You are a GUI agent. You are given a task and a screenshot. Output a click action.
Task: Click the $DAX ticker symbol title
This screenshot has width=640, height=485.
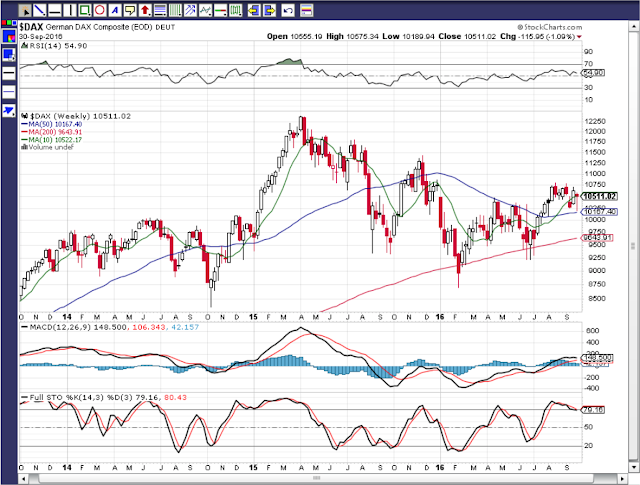[31, 27]
